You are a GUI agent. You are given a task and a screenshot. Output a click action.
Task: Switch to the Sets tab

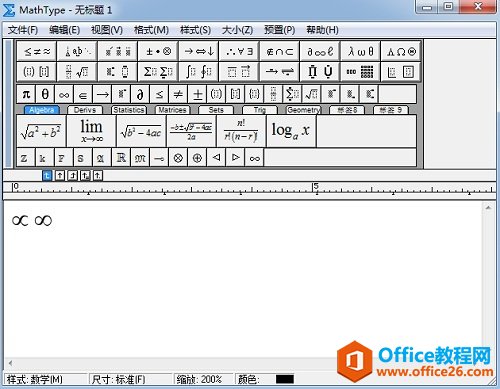coord(216,110)
